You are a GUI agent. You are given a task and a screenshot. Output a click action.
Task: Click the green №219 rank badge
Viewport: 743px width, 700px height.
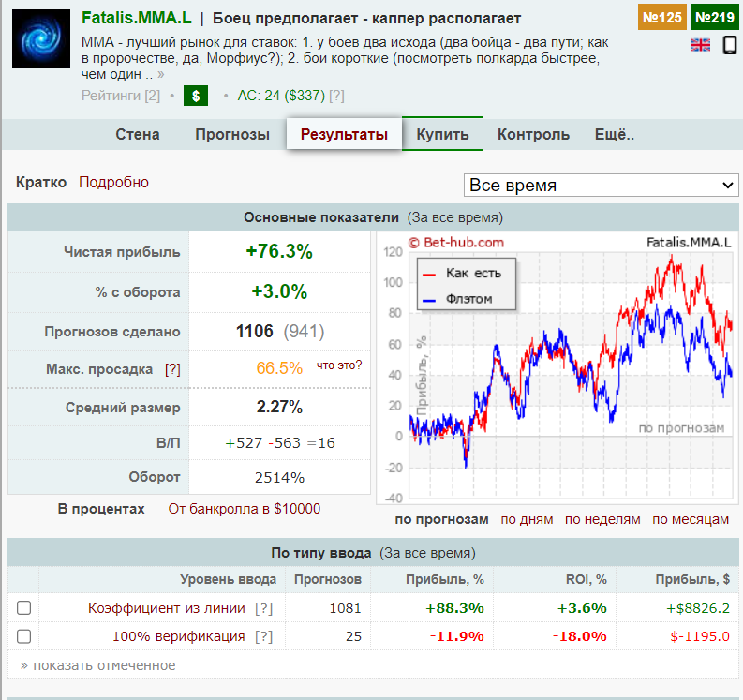714,17
